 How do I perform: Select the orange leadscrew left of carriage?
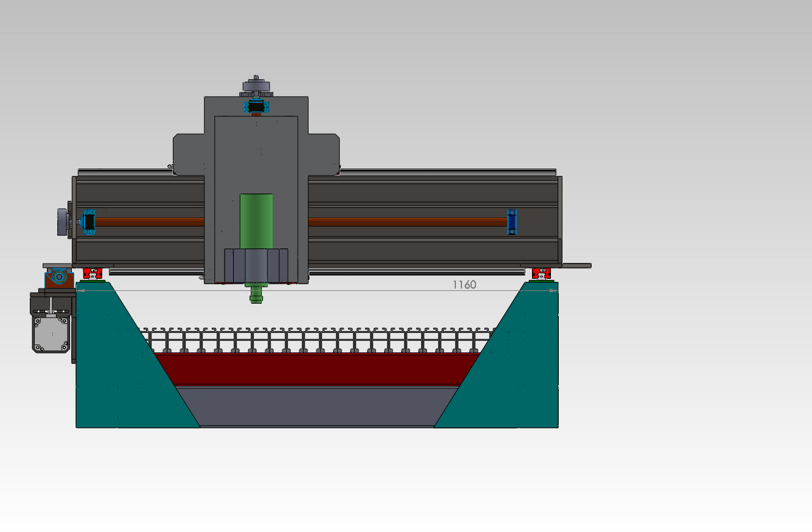[x=149, y=222]
